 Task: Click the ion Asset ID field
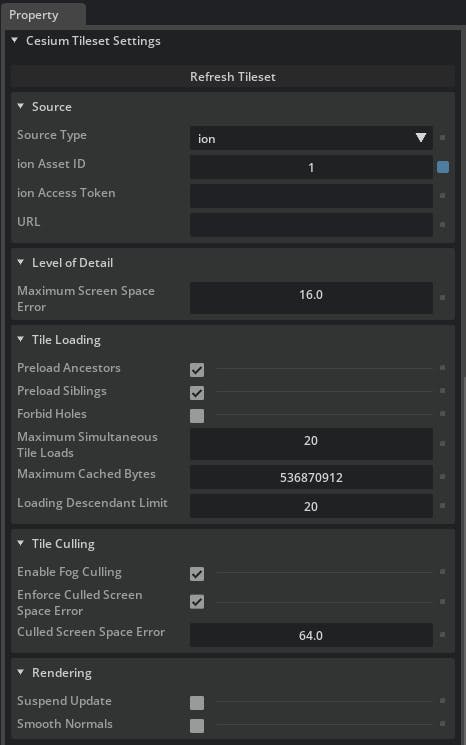coord(311,167)
